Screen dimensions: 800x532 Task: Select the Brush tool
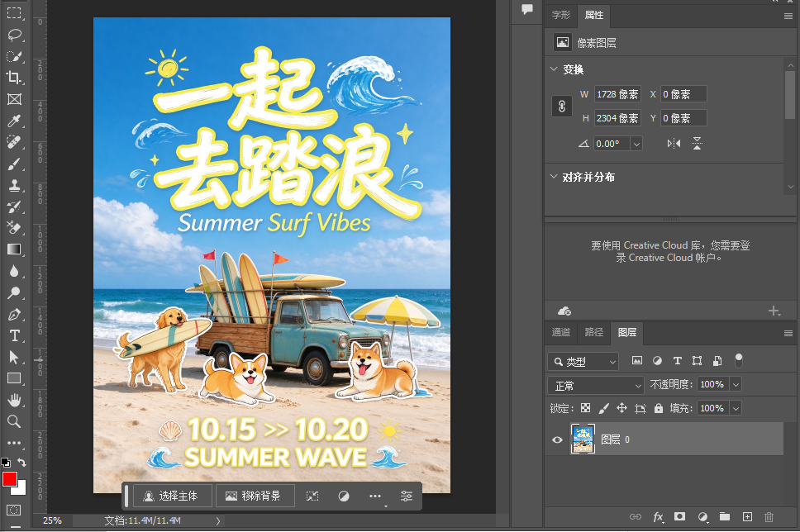click(x=14, y=164)
